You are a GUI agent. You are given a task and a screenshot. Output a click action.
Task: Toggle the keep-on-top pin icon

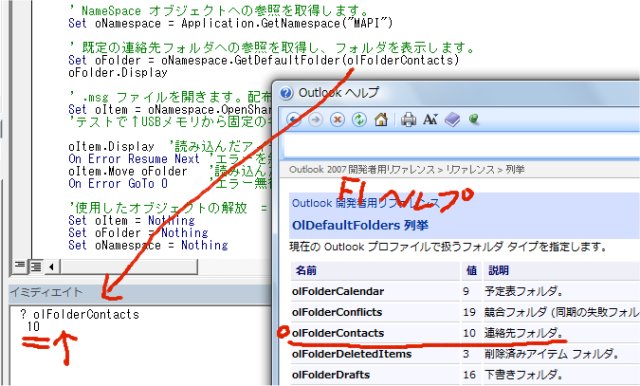pyautogui.click(x=474, y=119)
